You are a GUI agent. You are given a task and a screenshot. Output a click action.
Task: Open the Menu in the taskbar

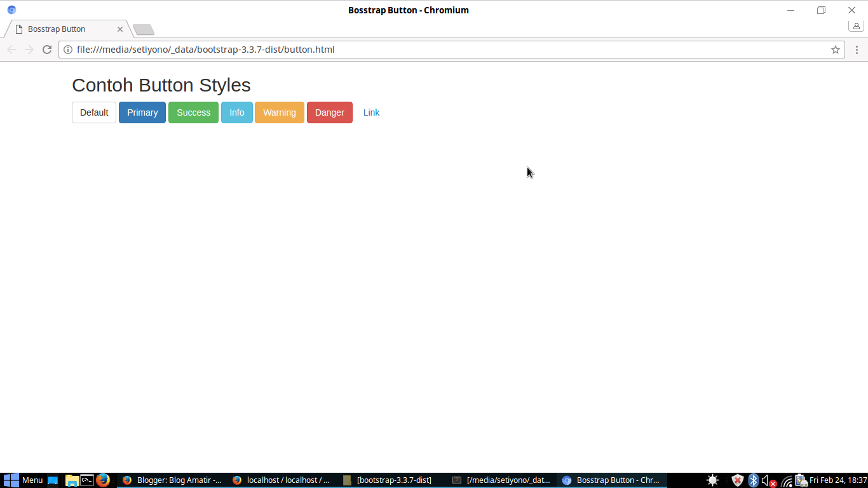(27, 480)
